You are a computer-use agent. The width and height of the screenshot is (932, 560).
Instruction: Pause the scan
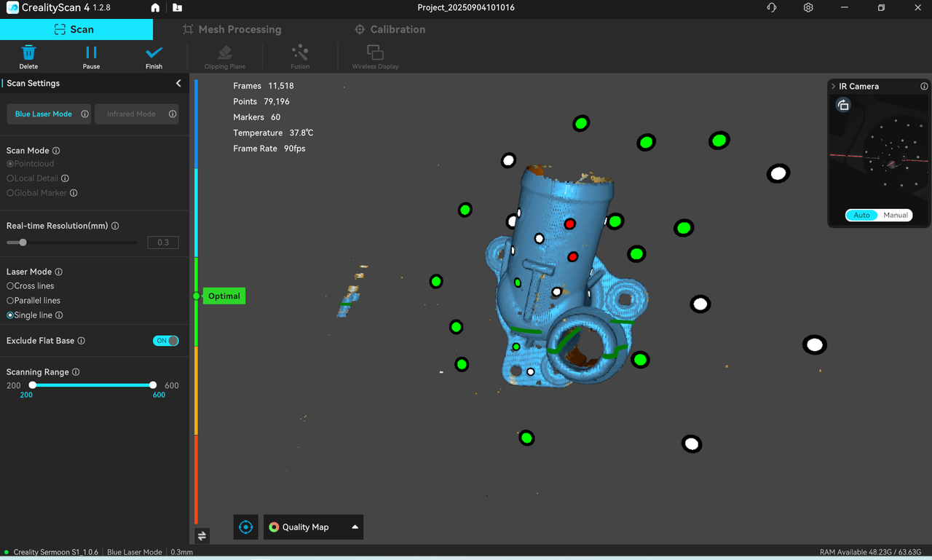tap(91, 53)
